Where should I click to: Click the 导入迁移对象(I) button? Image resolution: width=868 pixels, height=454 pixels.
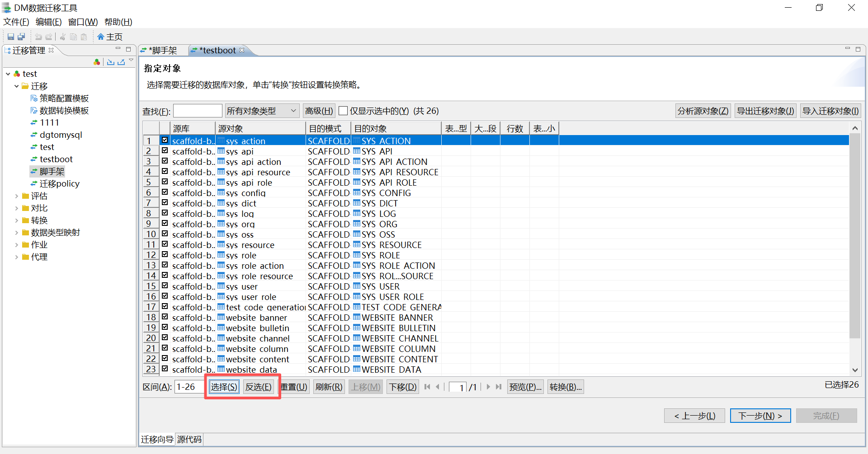pyautogui.click(x=830, y=111)
